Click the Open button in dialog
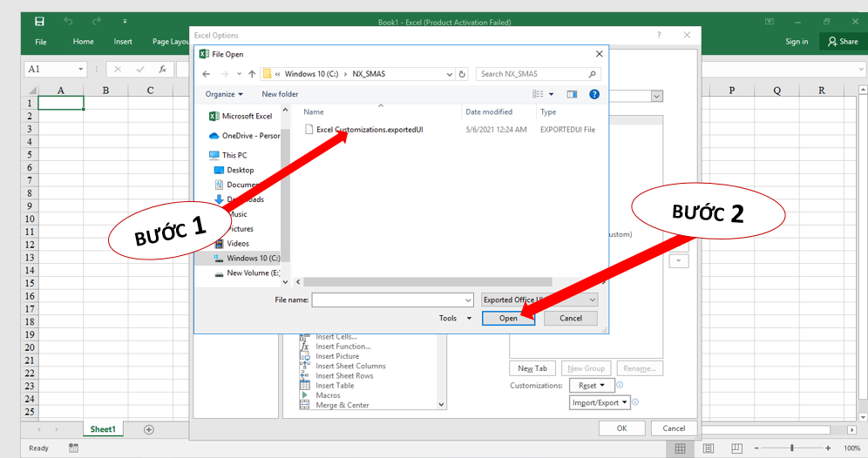This screenshot has width=868, height=458. pyautogui.click(x=508, y=319)
